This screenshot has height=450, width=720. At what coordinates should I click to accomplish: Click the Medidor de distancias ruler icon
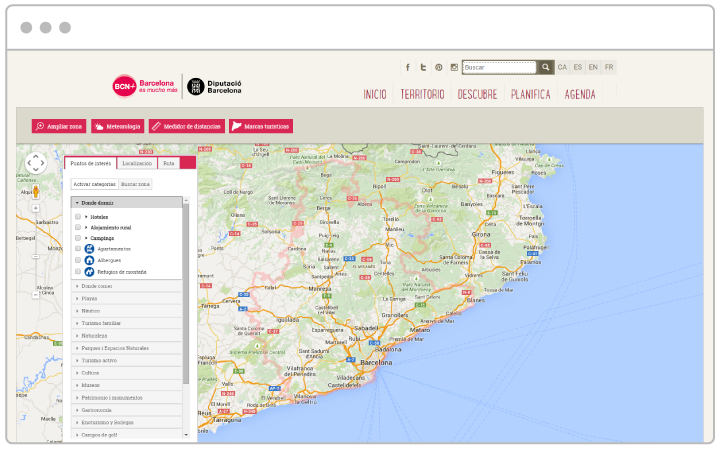(157, 126)
